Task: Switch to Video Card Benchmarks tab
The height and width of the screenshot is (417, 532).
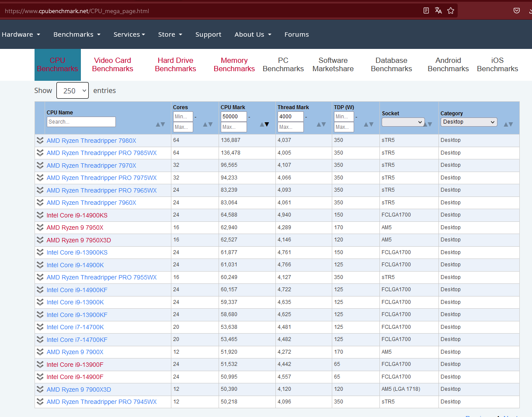Action: [113, 65]
